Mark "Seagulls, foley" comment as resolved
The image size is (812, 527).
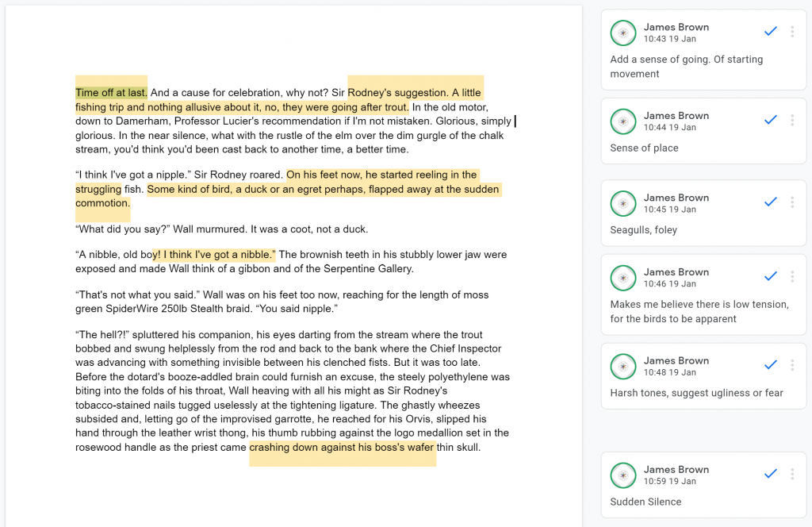[x=771, y=202]
